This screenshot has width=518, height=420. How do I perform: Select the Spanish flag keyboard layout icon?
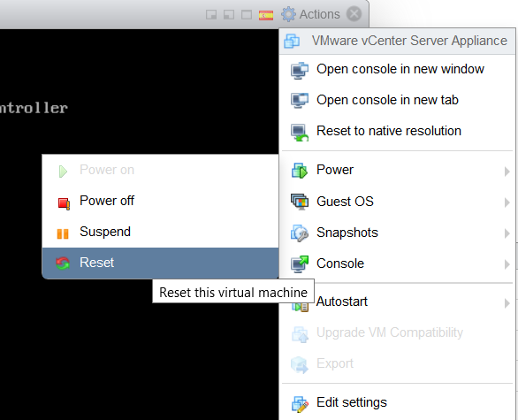[x=266, y=15]
